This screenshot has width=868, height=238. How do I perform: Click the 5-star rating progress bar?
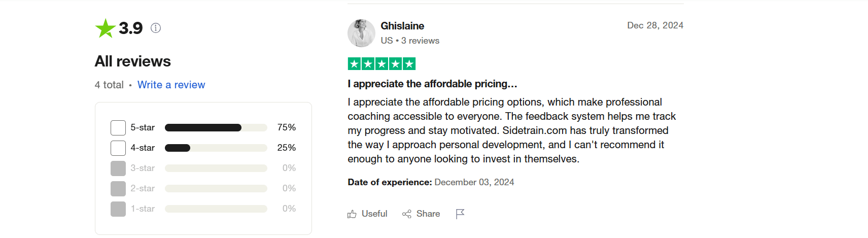(216, 128)
